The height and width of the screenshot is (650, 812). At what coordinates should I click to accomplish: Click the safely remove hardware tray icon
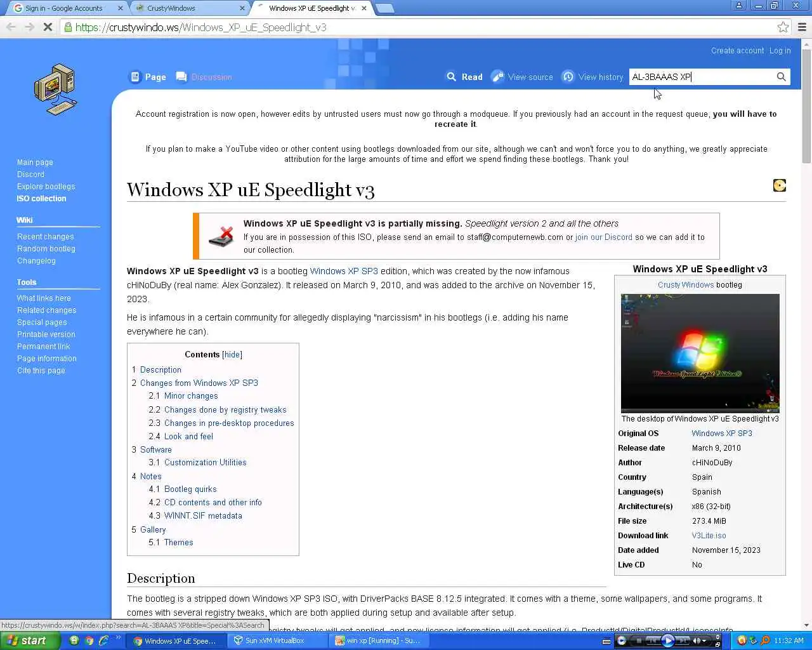[753, 640]
